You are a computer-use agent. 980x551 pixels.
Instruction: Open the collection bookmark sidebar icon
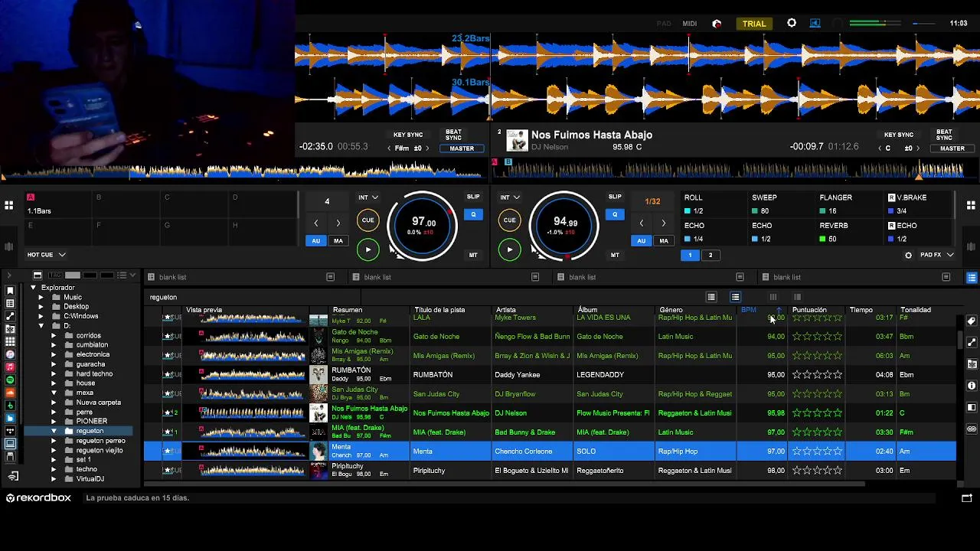pos(10,291)
